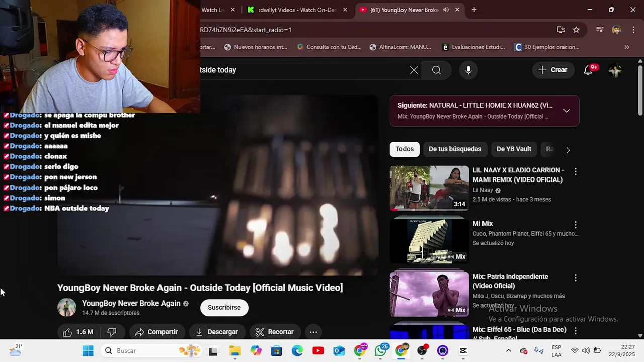Show more bookmarks with the double chevron
Viewport: 644px width, 362px height.
coord(627,47)
